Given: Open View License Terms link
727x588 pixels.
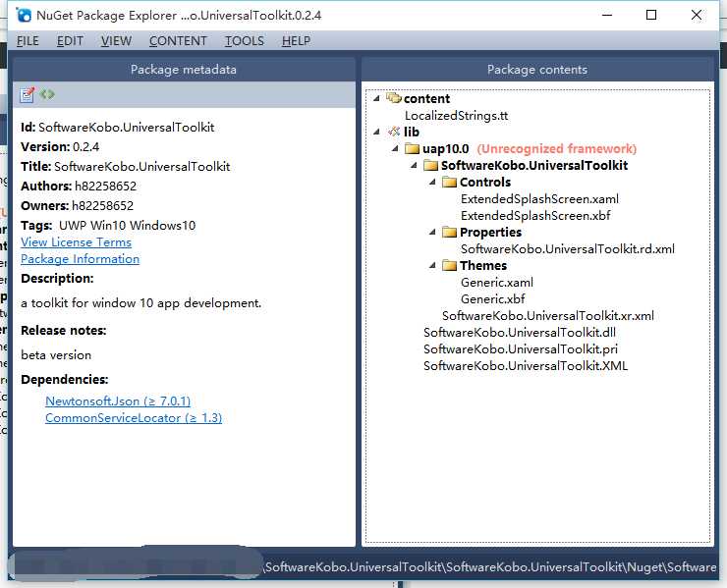Looking at the screenshot, I should (76, 242).
